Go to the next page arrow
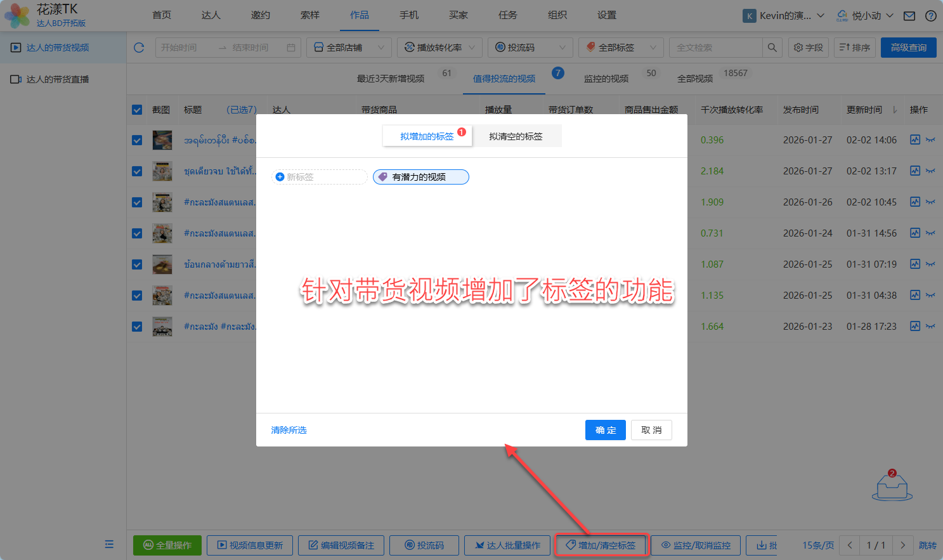943x560 pixels. click(902, 545)
